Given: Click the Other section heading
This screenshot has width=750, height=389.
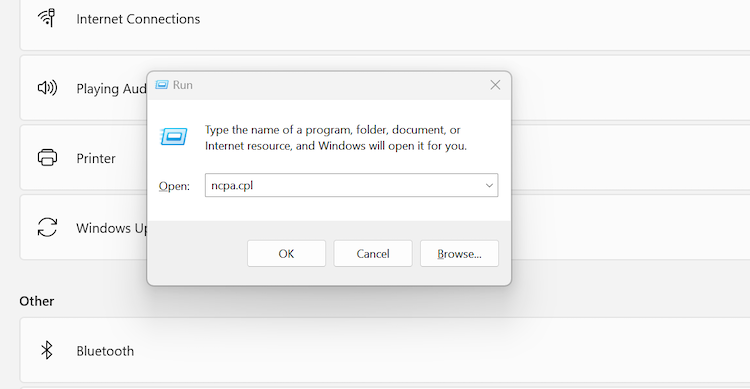Looking at the screenshot, I should point(37,301).
